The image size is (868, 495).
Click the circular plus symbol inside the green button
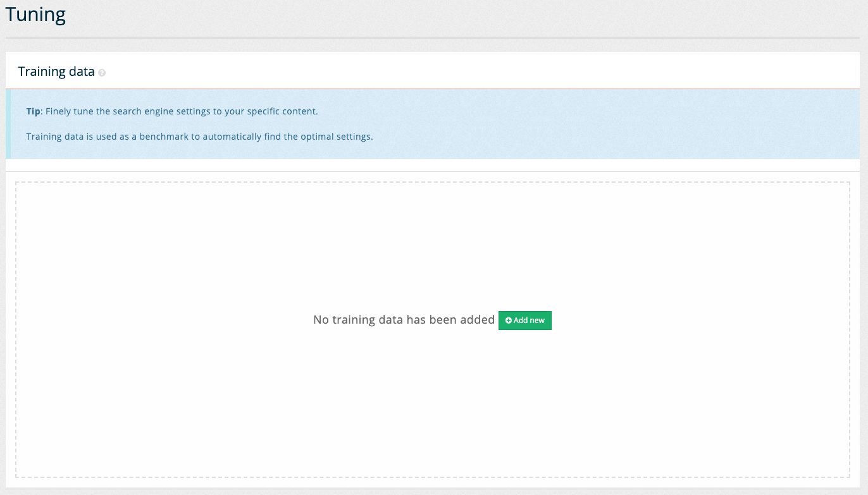click(x=508, y=321)
